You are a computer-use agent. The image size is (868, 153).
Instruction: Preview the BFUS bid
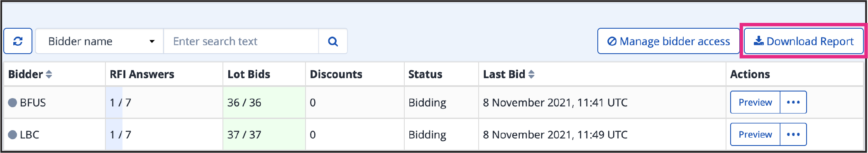755,102
